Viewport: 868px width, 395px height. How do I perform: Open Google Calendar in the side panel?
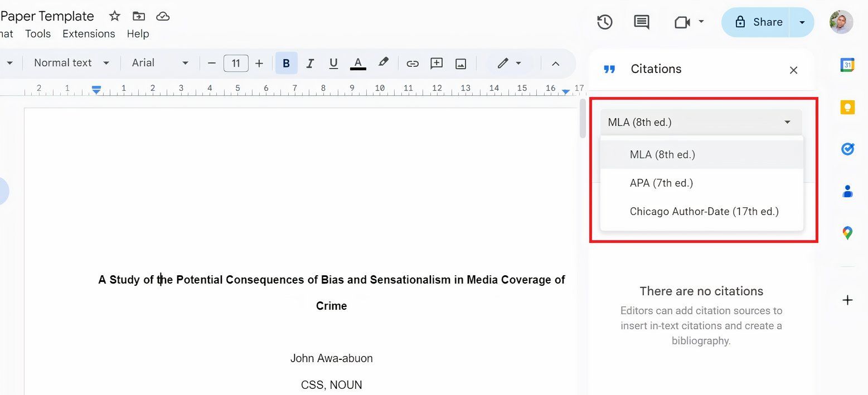[x=847, y=65]
